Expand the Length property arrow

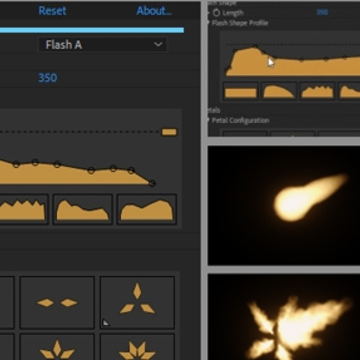(209, 13)
